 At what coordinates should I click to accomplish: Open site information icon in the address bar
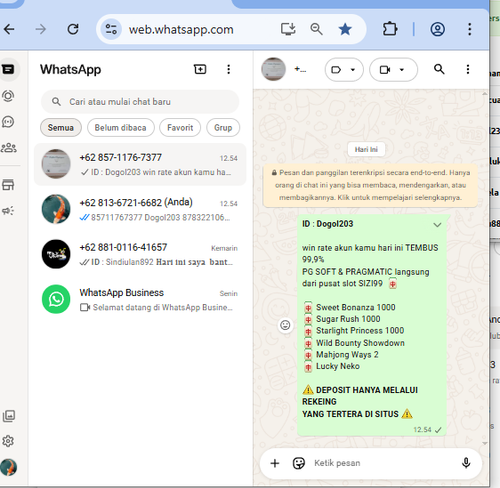111,29
